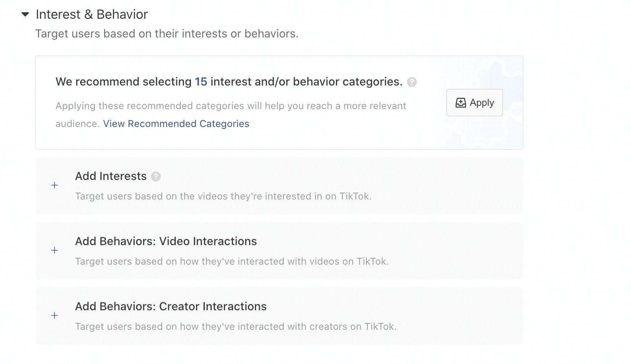This screenshot has width=631, height=364.
Task: Click plus icon for Video Interactions behaviors
Action: point(55,251)
